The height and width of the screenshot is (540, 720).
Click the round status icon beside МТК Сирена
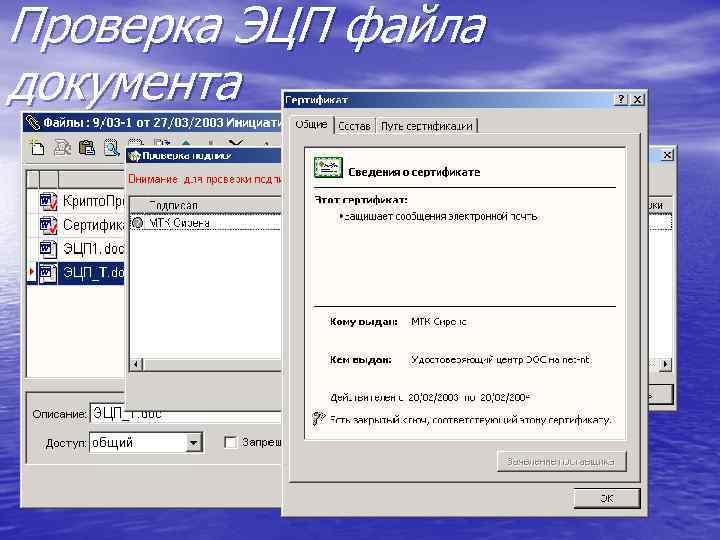point(137,223)
